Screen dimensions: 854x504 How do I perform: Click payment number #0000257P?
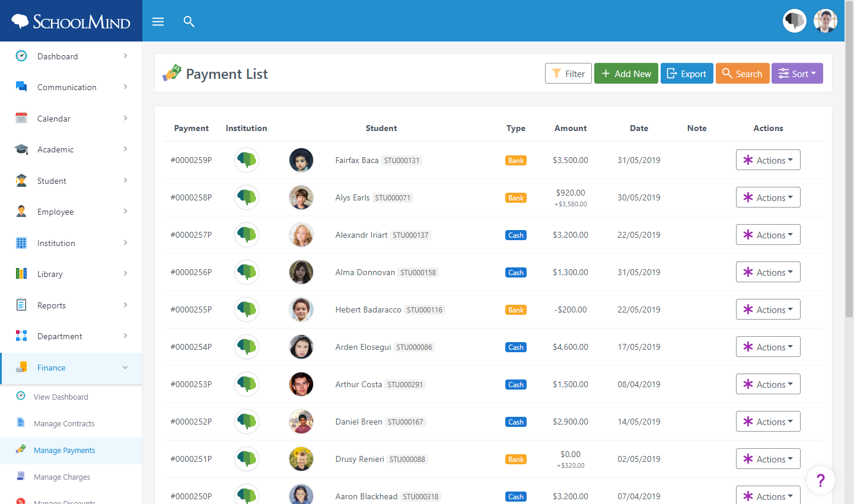click(x=191, y=235)
